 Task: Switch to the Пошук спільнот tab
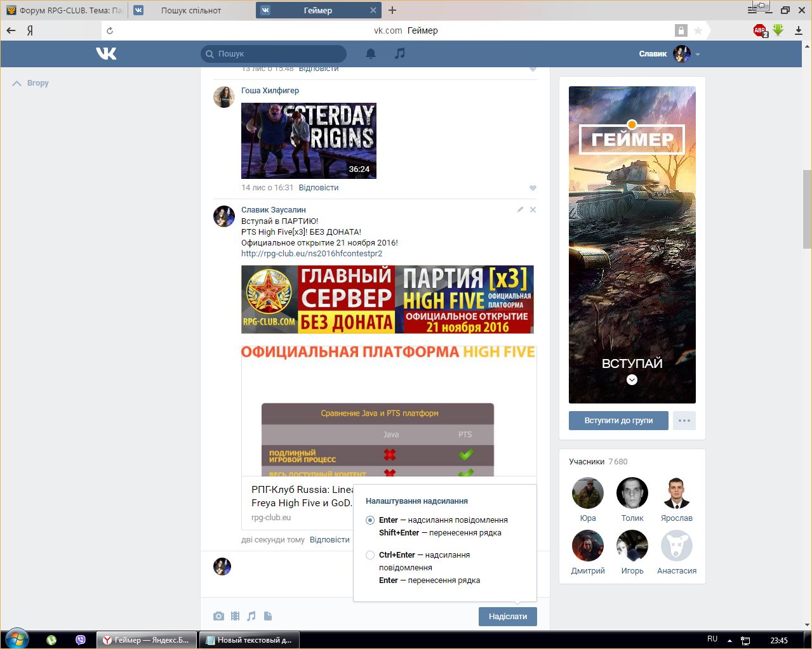(192, 10)
